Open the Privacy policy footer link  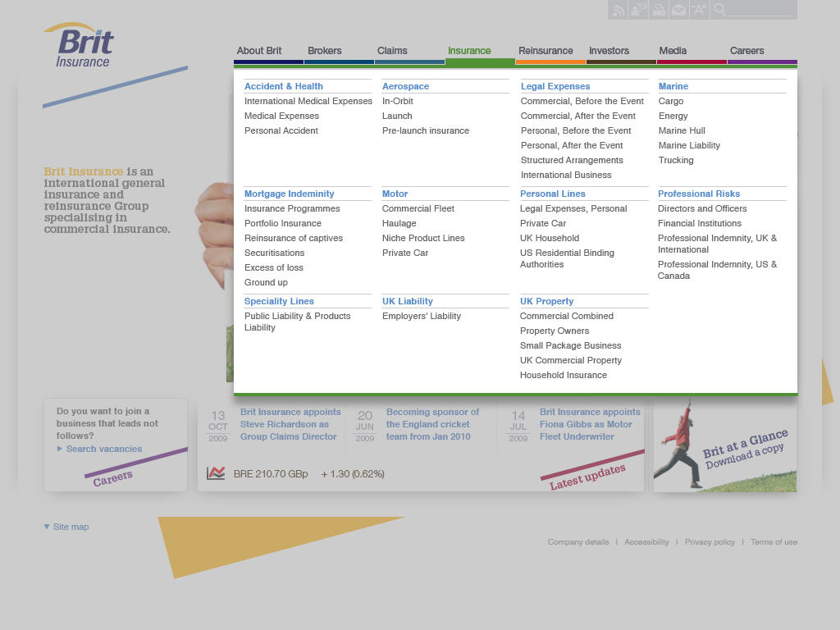(x=710, y=542)
